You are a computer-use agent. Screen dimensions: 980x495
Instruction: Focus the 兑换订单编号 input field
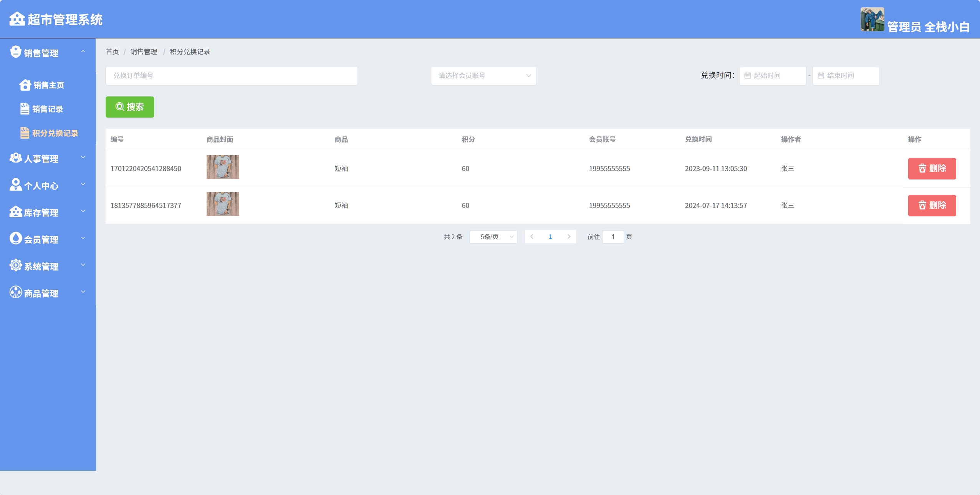(x=232, y=76)
